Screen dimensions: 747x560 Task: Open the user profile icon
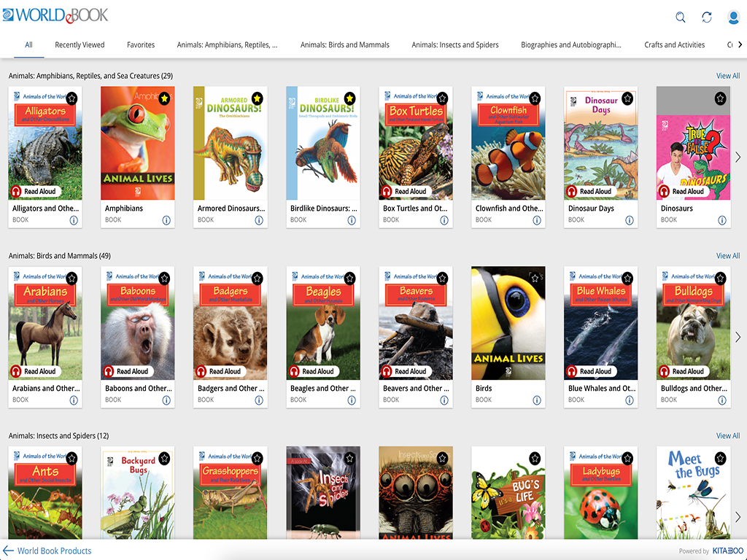[733, 17]
